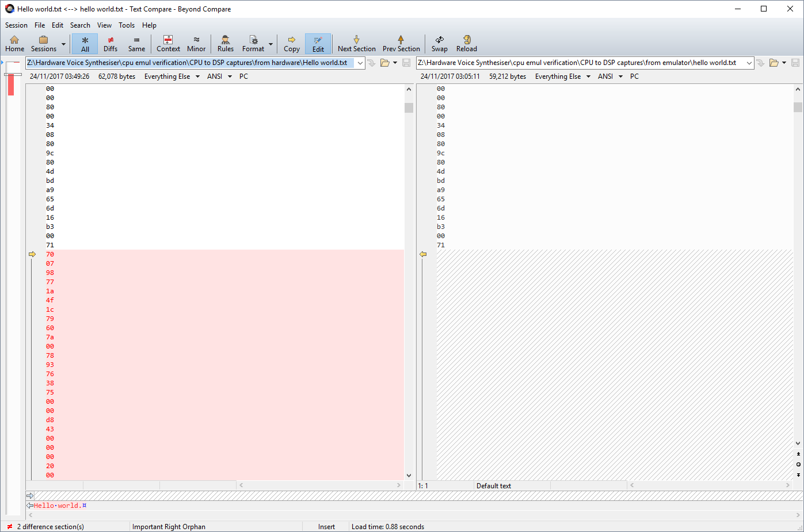Expand right open-file dropdown arrow
Viewport: 804px width, 532px height.
784,63
